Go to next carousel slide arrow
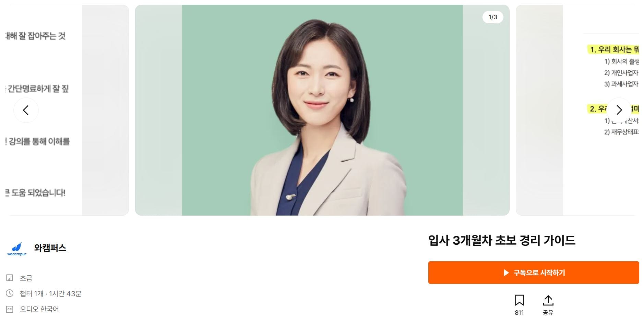This screenshot has width=644, height=323. coord(619,110)
